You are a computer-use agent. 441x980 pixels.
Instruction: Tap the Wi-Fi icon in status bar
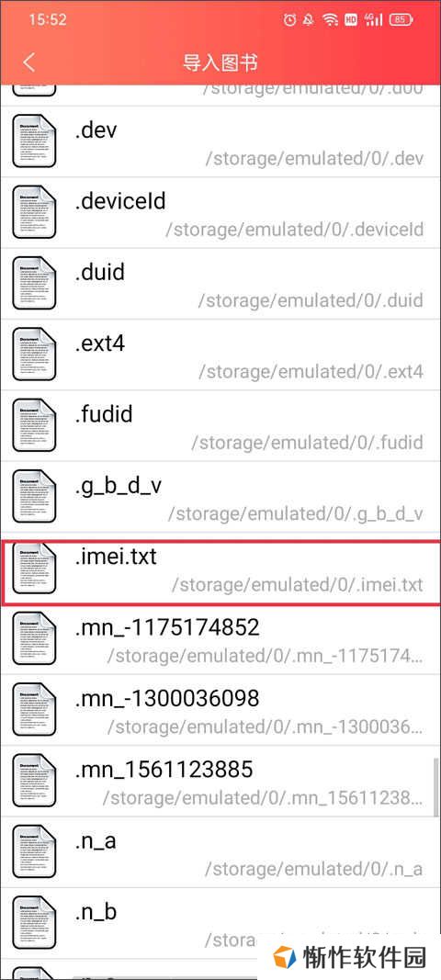click(x=330, y=19)
